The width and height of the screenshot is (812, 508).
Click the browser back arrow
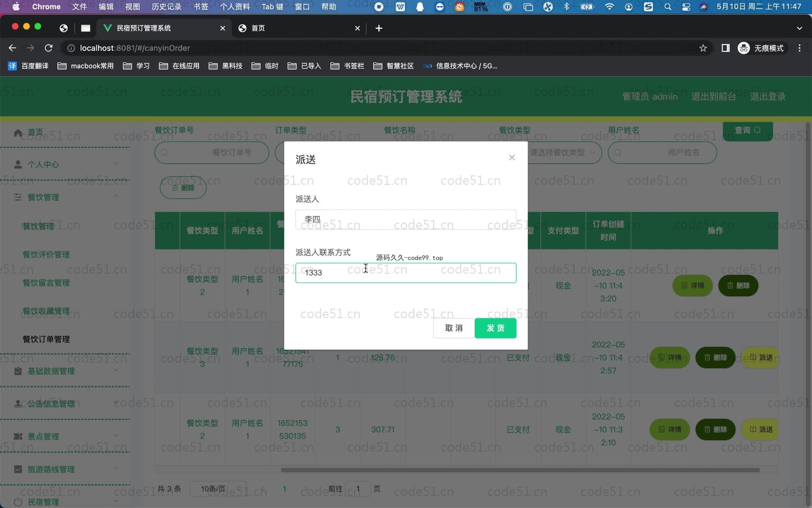click(12, 48)
